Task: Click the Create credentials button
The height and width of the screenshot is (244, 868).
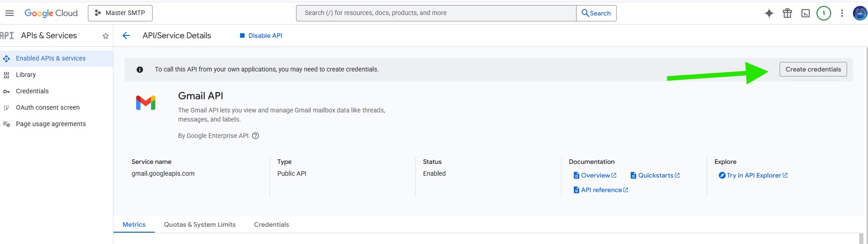Action: 813,69
